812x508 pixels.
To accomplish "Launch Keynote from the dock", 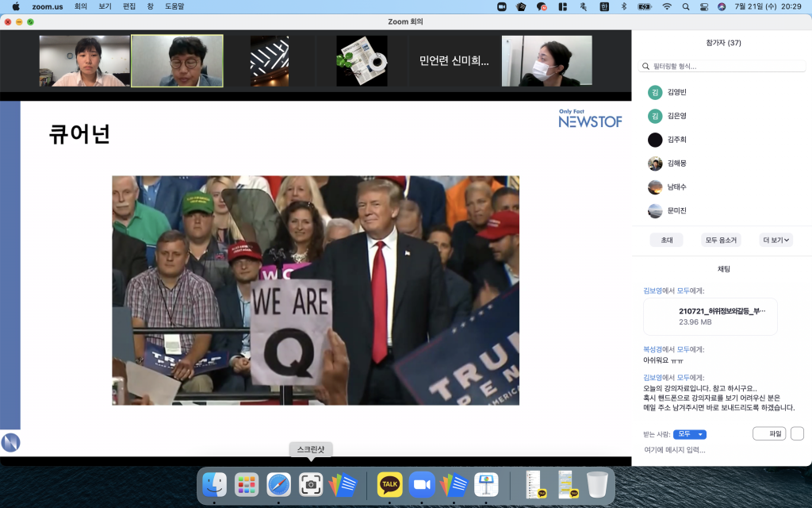I will click(x=485, y=484).
